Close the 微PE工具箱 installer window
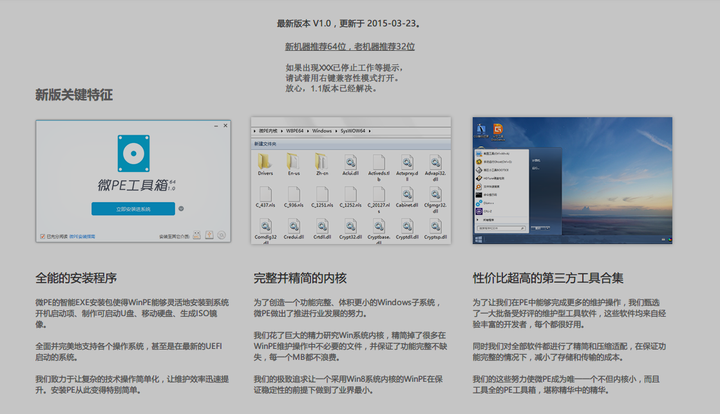The width and height of the screenshot is (720, 414). coord(225,125)
